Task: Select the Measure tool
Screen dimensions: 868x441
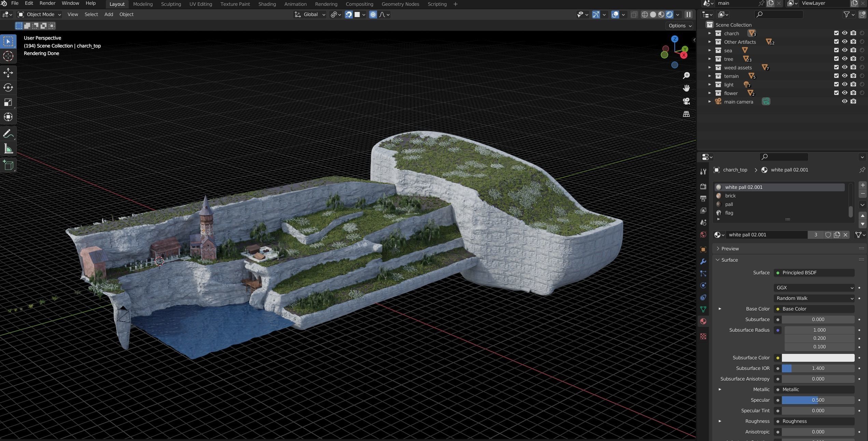Action: coord(8,149)
